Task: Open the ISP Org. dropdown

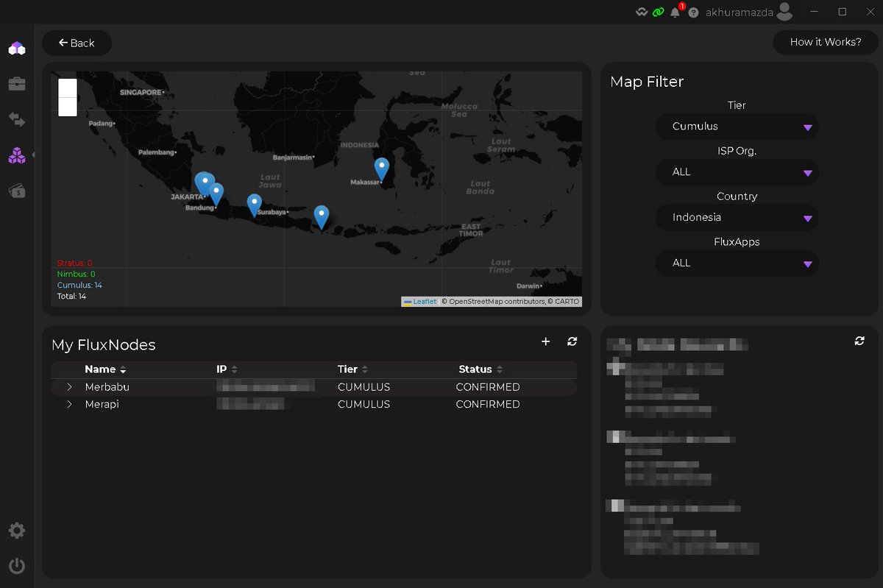Action: click(x=737, y=172)
